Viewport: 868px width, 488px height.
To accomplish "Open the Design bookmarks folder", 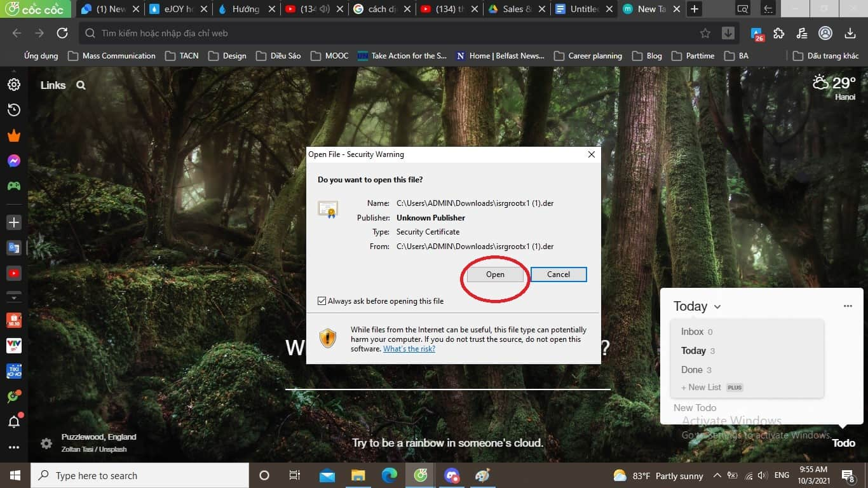I will coord(227,56).
